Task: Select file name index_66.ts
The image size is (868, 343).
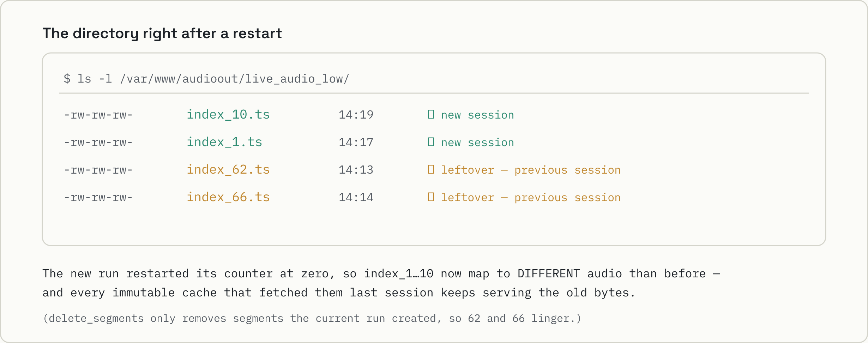Action: 228,197
